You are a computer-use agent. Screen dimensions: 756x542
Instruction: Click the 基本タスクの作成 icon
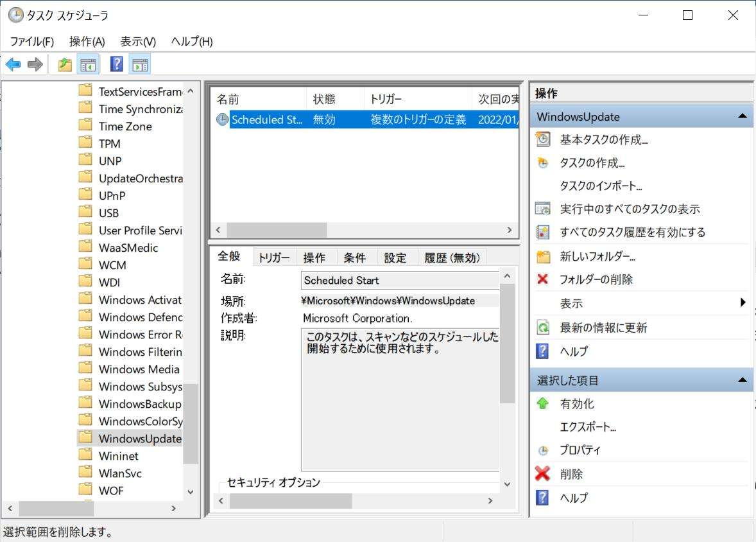coord(543,139)
